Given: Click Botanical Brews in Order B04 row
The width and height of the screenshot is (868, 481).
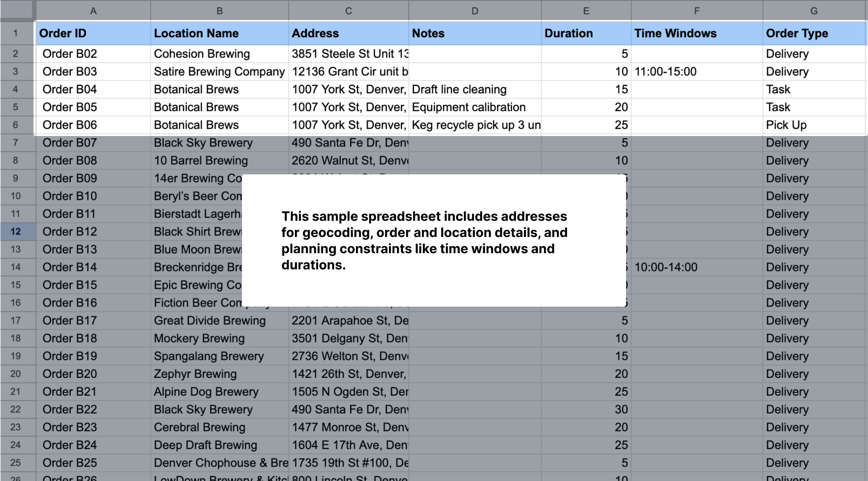Looking at the screenshot, I should pyautogui.click(x=219, y=89).
